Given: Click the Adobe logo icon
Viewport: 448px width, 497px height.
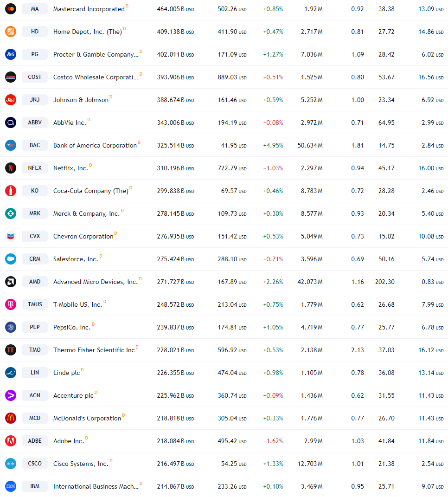Looking at the screenshot, I should (x=11, y=440).
